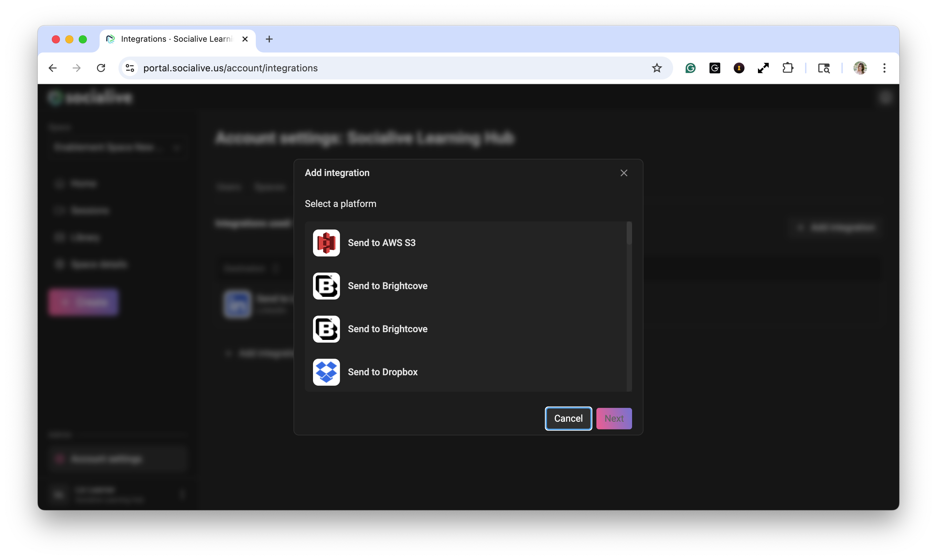Close the Integrations browser tab
This screenshot has height=560, width=937.
coord(245,39)
